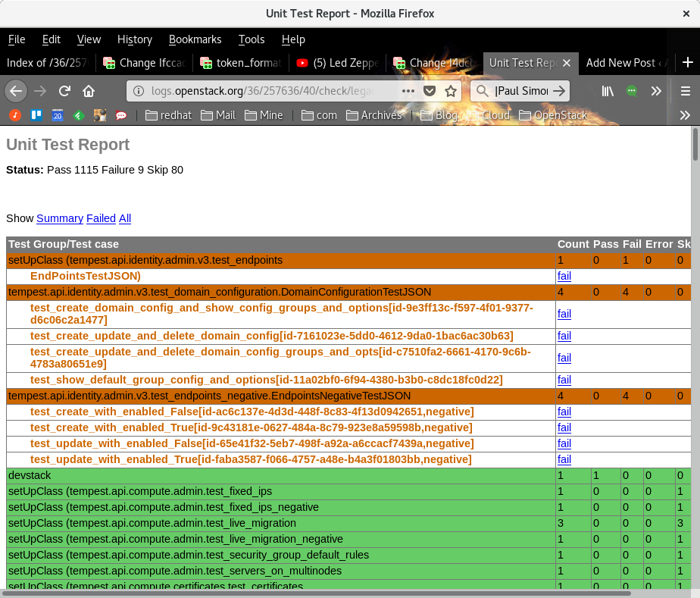700x598 pixels.
Task: Open the green diamond bookmark icon
Action: [79, 115]
